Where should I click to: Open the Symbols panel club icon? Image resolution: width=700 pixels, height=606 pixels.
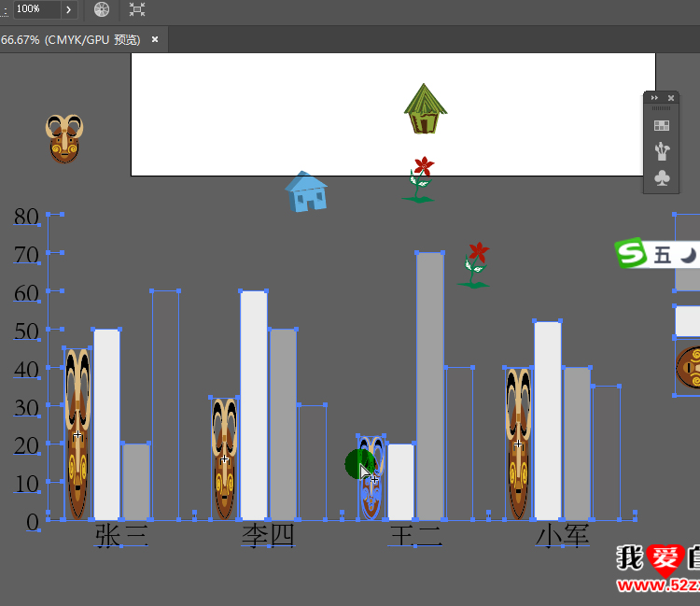click(x=662, y=178)
